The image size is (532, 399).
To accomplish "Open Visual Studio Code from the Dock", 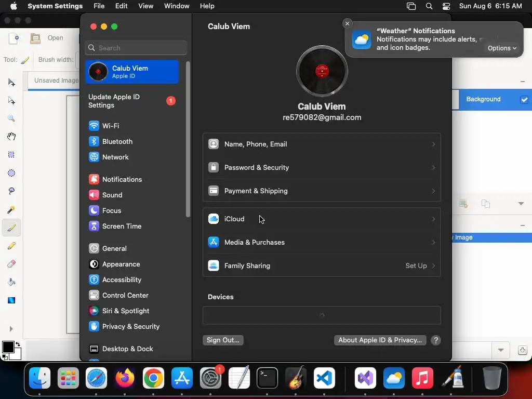I will tap(324, 378).
